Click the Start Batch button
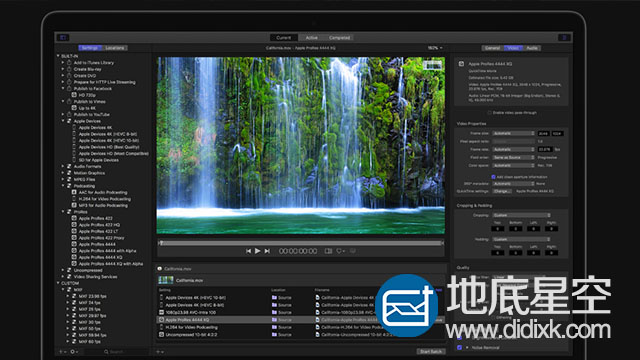Viewport: 640px width, 360px height. 431,351
